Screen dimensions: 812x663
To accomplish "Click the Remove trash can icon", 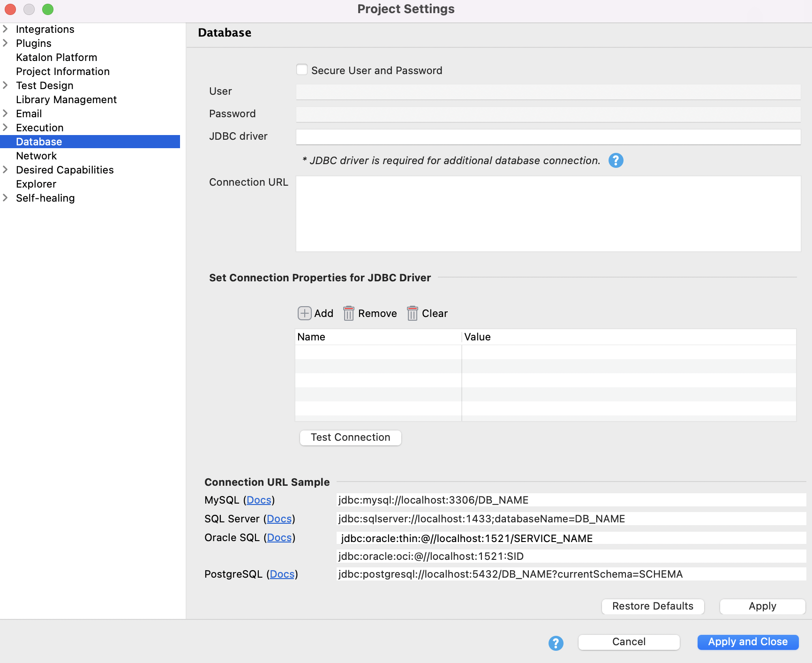I will 348,313.
